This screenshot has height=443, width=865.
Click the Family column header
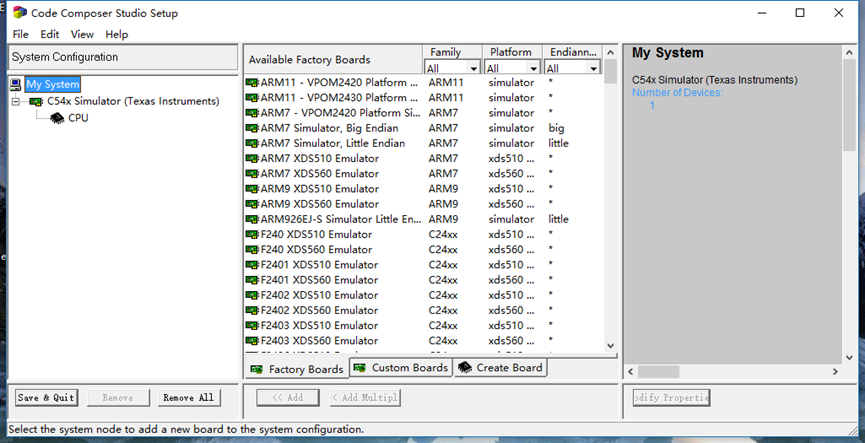click(452, 52)
